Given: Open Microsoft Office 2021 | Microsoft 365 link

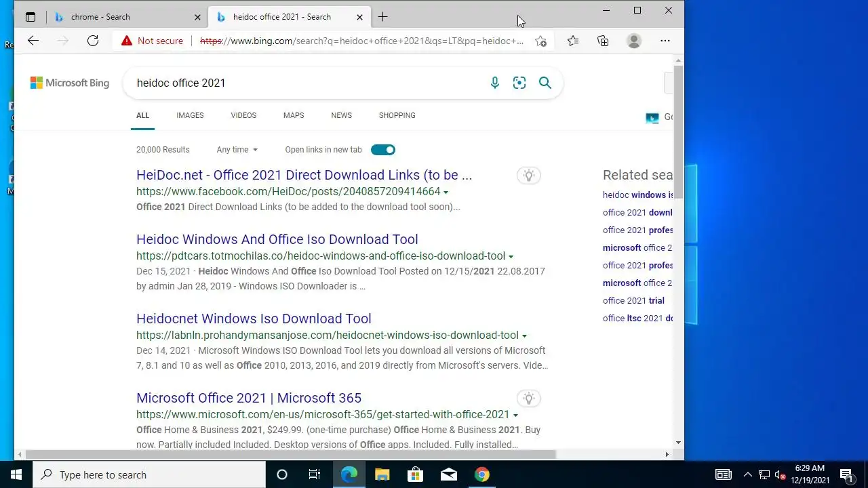Looking at the screenshot, I should click(x=249, y=398).
